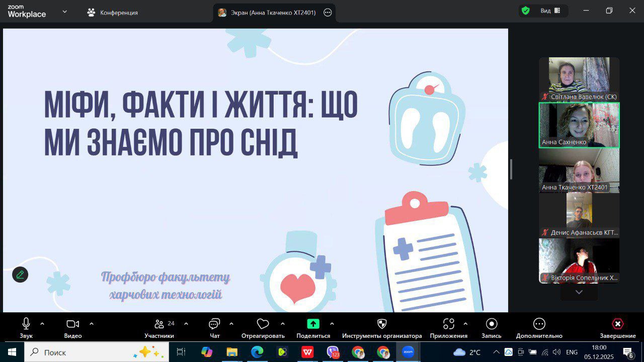This screenshot has width=644, height=362.
Task: Click the React heart icon
Action: click(263, 324)
